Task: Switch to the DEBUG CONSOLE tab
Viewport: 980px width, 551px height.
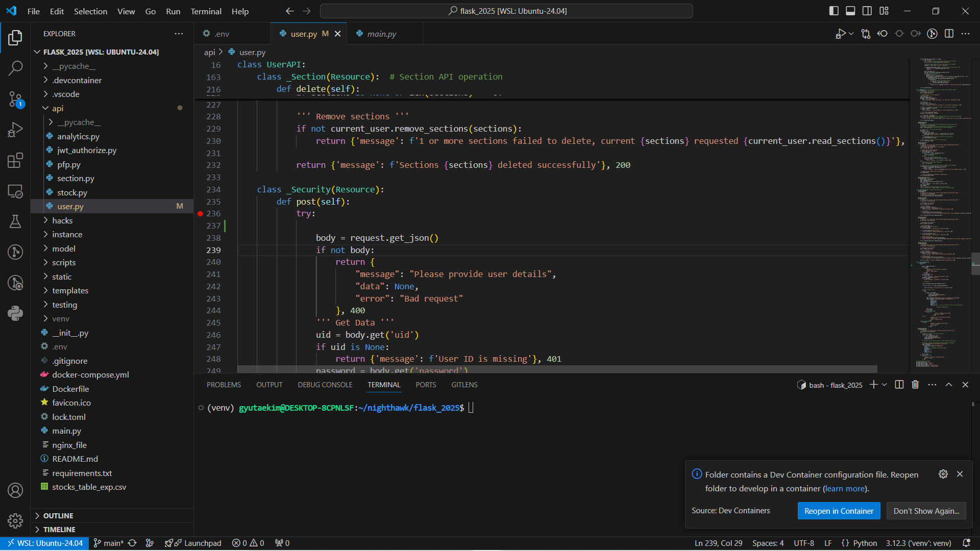Action: (x=325, y=385)
